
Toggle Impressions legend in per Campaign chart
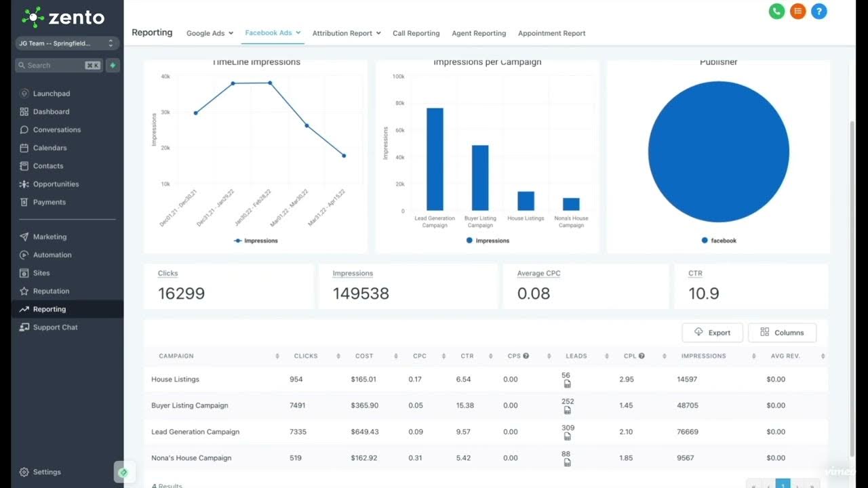[488, 241]
